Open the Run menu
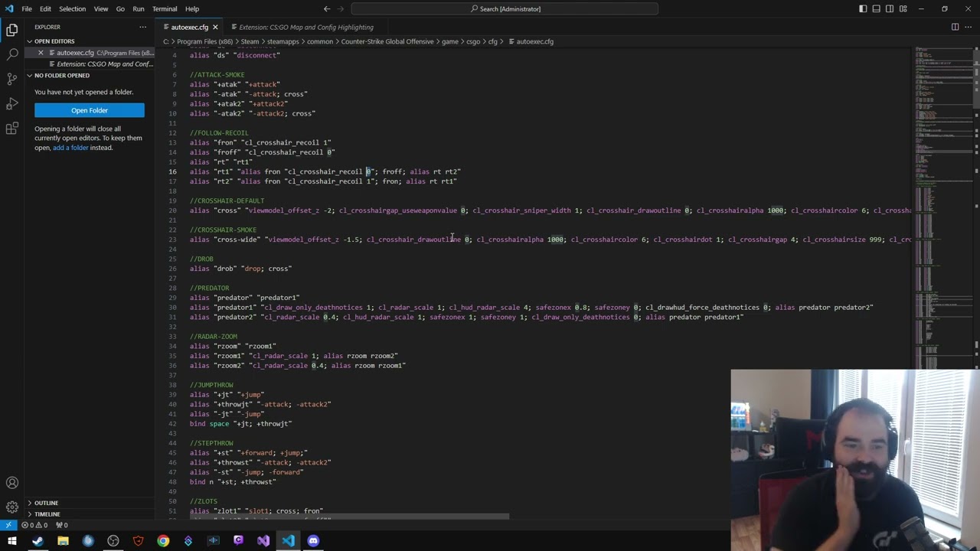 [139, 9]
